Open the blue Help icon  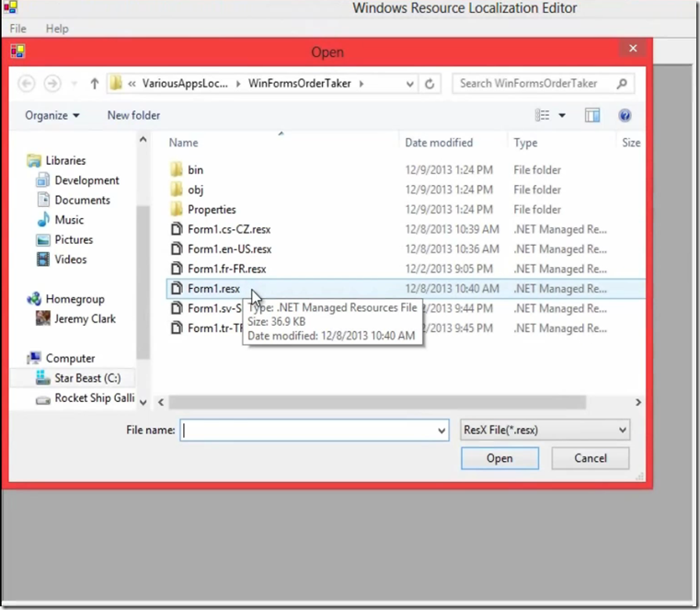625,116
